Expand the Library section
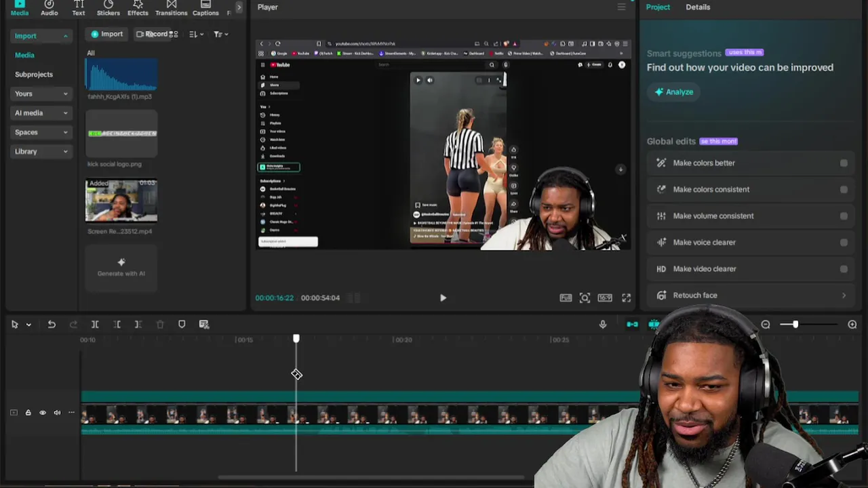The width and height of the screenshot is (868, 488). point(41,152)
